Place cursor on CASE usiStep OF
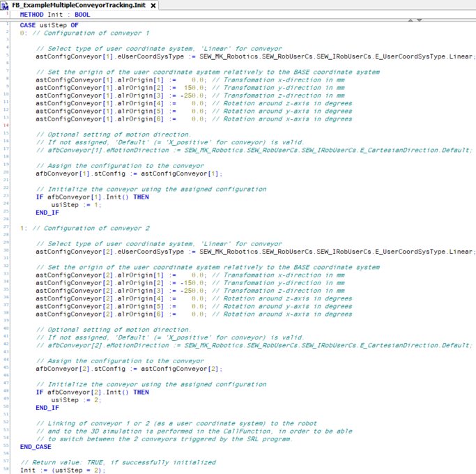Viewport: 476px width, 474px height. [x=49, y=25]
